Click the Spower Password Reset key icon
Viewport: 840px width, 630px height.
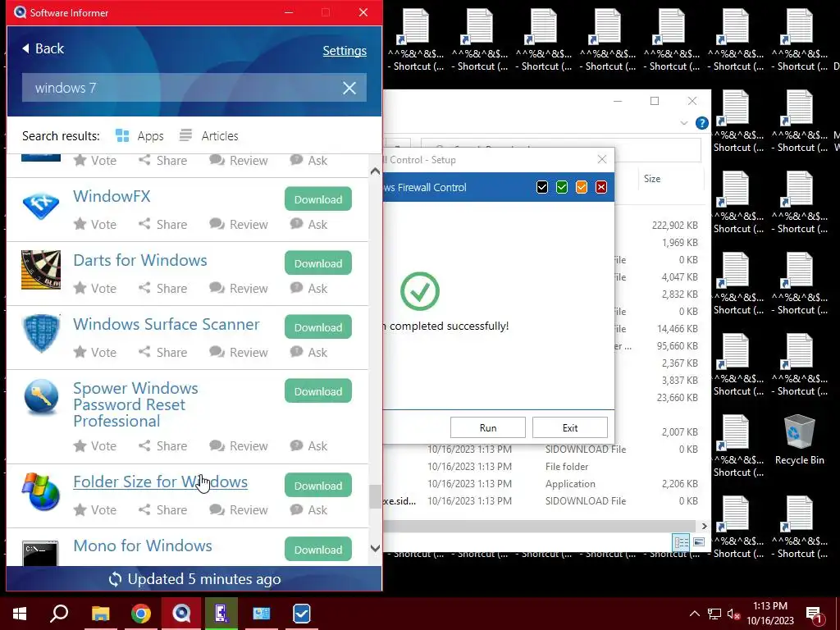pyautogui.click(x=41, y=397)
